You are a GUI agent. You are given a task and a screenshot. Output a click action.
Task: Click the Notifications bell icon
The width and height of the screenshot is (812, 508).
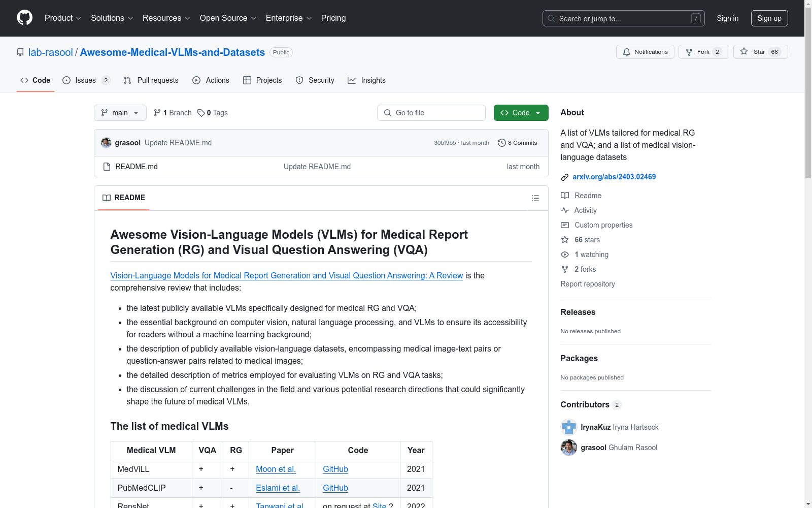coord(627,52)
